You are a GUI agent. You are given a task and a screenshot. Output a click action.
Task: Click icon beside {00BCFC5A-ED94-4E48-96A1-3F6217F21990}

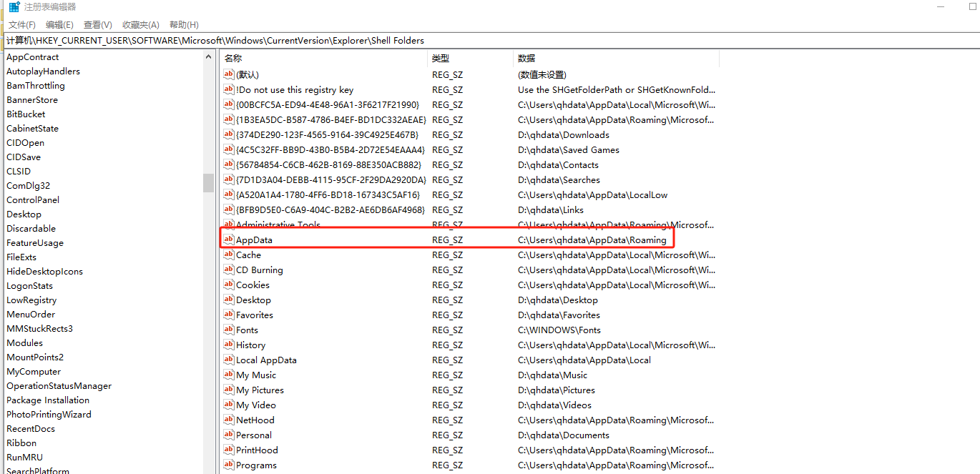[x=229, y=104]
